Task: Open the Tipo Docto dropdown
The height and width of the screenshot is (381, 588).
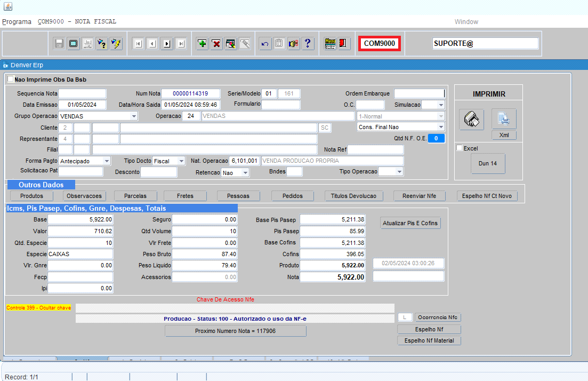Action: pos(181,161)
